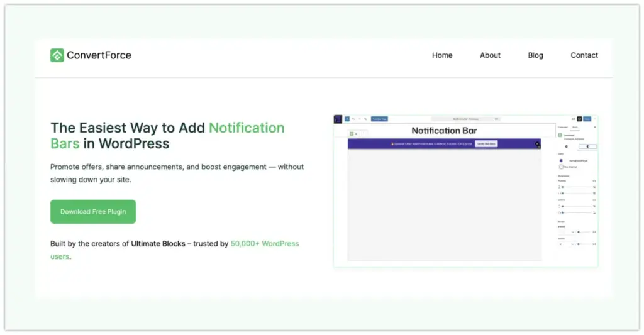The image size is (644, 335).
Task: Click the close icon on purple notification bar
Action: coord(537,144)
